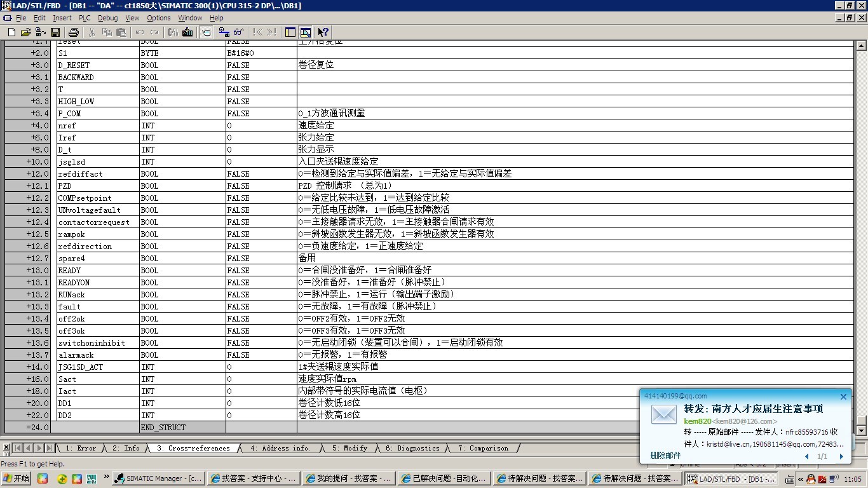868x488 pixels.
Task: Click the QQ penguin tray icon
Action: (x=810, y=478)
